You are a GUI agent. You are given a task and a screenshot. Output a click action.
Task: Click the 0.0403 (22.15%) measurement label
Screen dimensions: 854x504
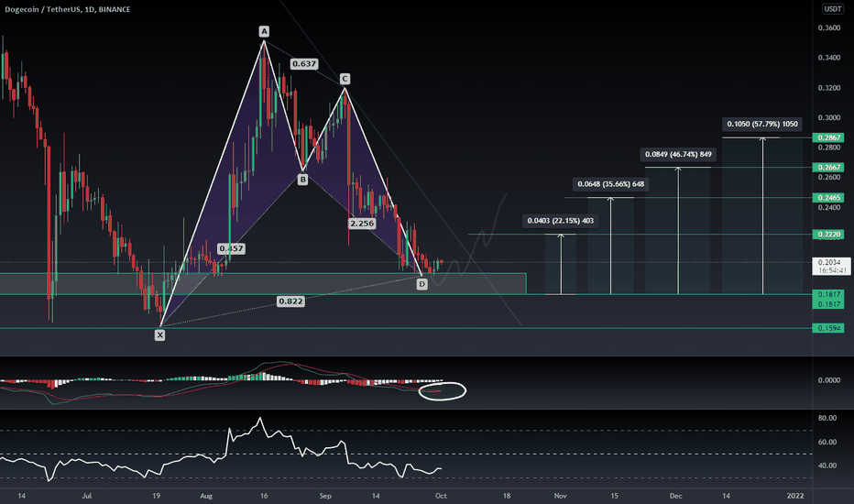coord(561,221)
